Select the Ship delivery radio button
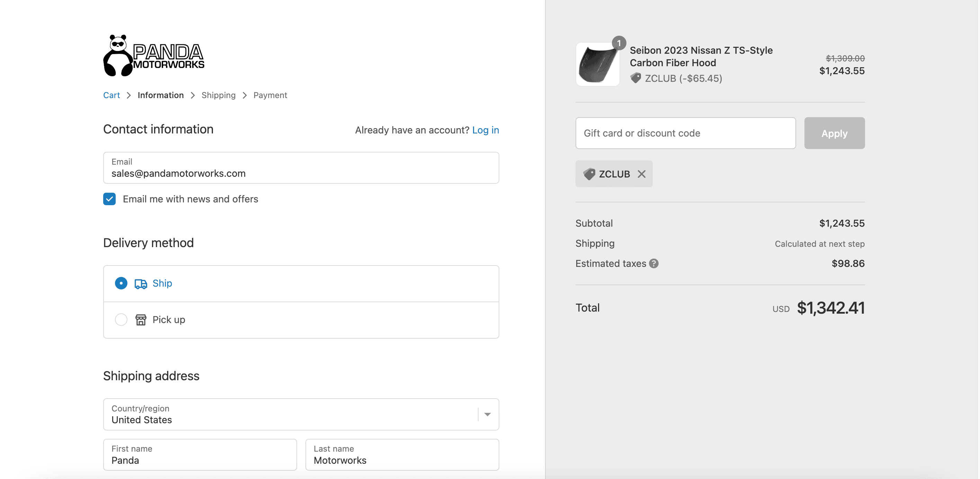Screen dimensions: 980x479 [x=121, y=283]
